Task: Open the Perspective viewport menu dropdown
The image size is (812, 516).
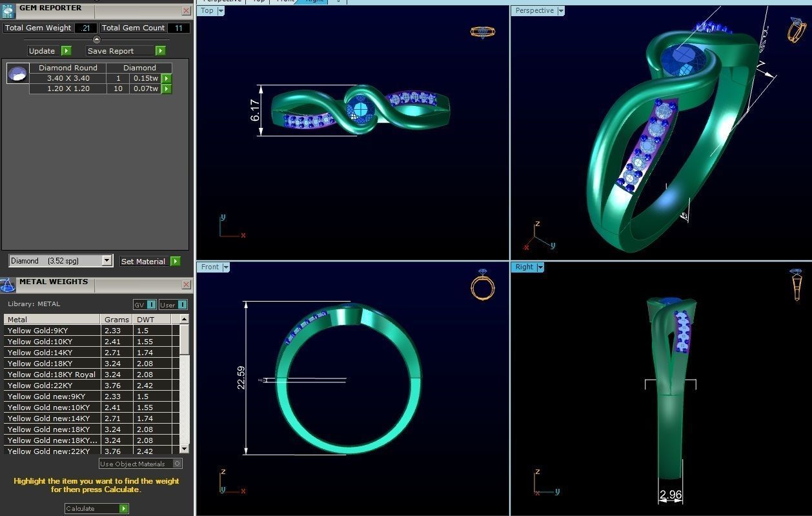Action: click(560, 11)
